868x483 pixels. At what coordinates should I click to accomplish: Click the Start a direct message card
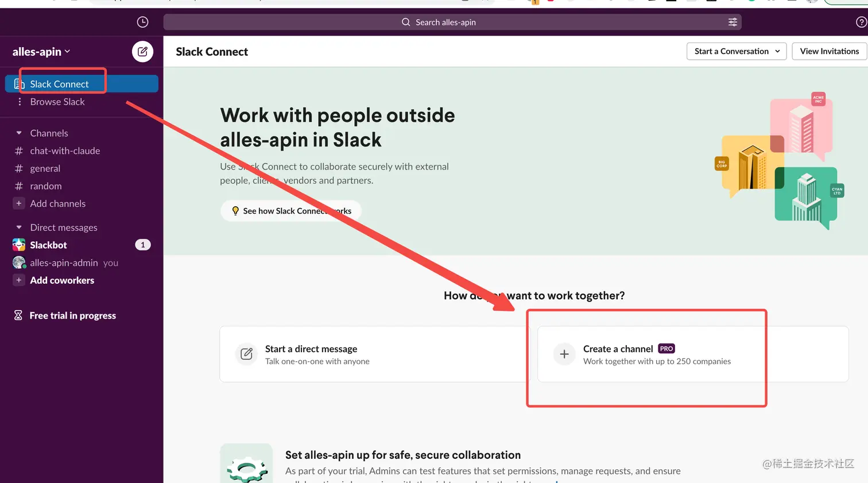pyautogui.click(x=375, y=354)
